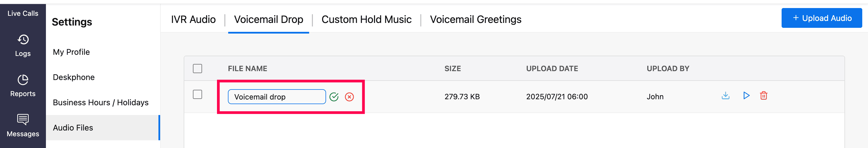
Task: Open My Profile settings
Action: point(71,52)
